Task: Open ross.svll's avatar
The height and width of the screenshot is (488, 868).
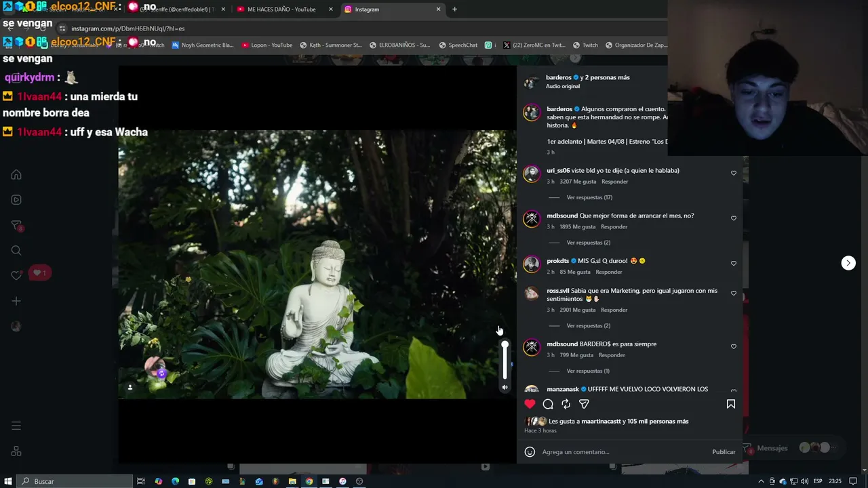Action: (532, 293)
